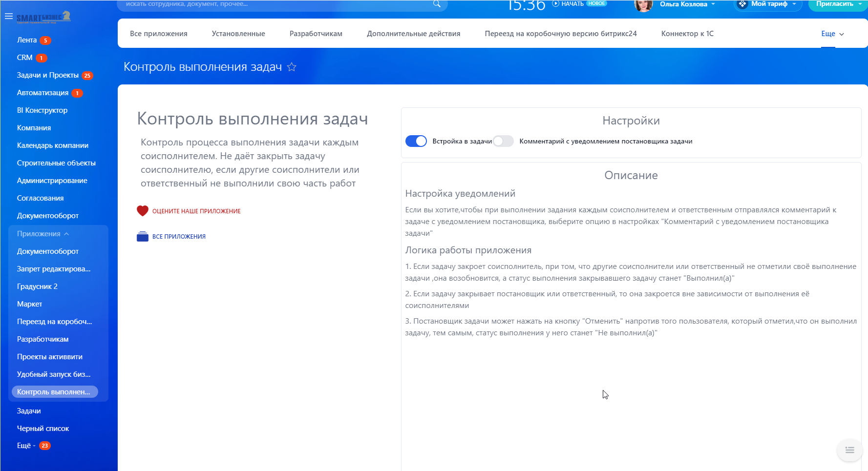Click the hamburger menu icon
Image resolution: width=868 pixels, height=471 pixels.
(x=8, y=16)
